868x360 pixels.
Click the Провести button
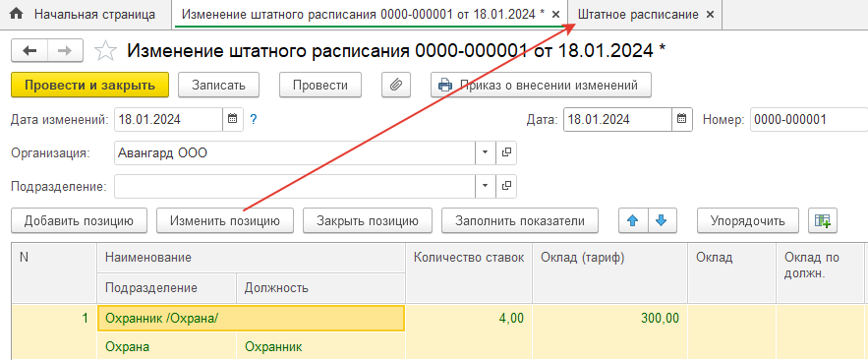320,86
